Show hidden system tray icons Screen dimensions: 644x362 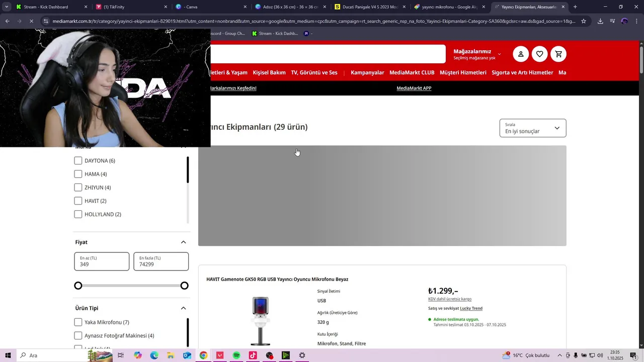559,355
